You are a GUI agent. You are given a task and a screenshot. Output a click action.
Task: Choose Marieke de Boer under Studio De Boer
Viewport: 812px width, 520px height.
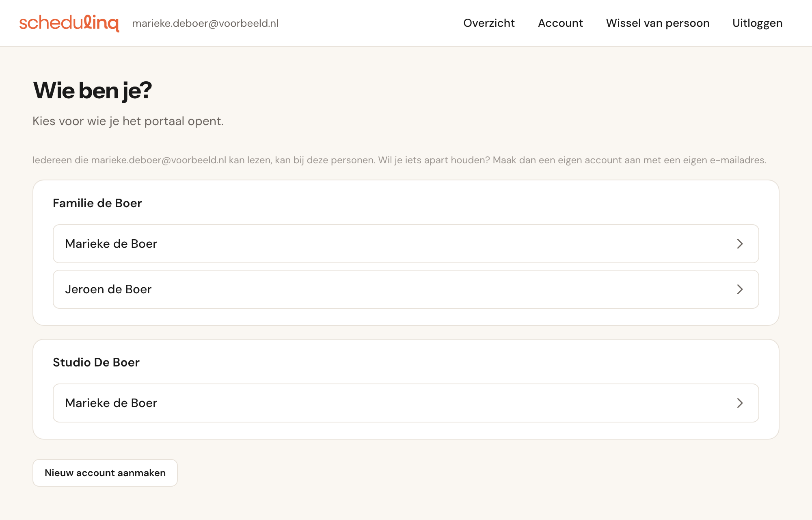[x=406, y=403]
